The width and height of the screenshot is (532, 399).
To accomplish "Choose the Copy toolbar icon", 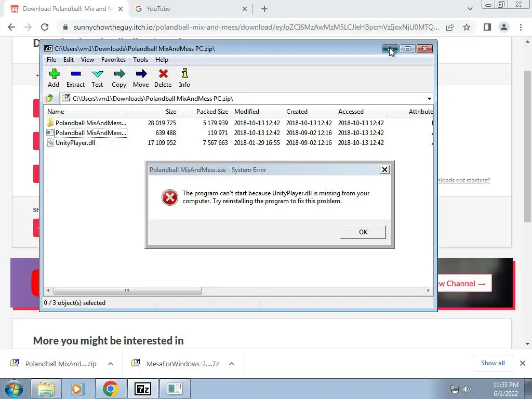I will point(119,78).
